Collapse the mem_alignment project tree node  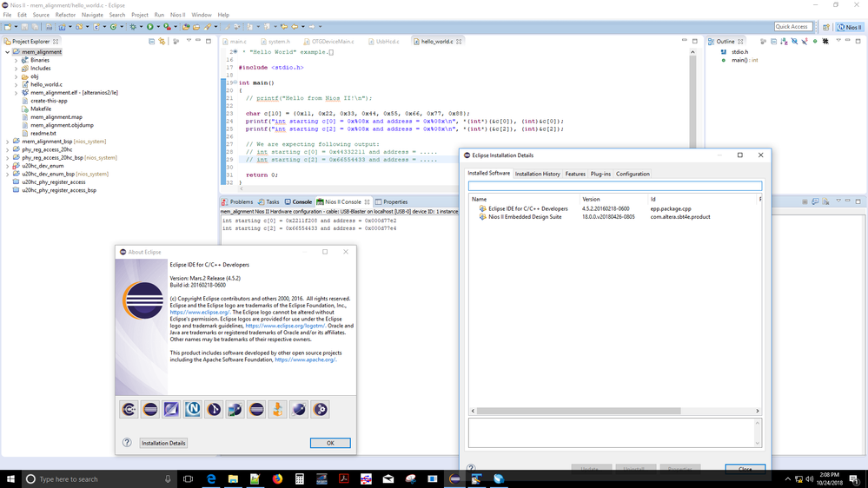[x=8, y=52]
